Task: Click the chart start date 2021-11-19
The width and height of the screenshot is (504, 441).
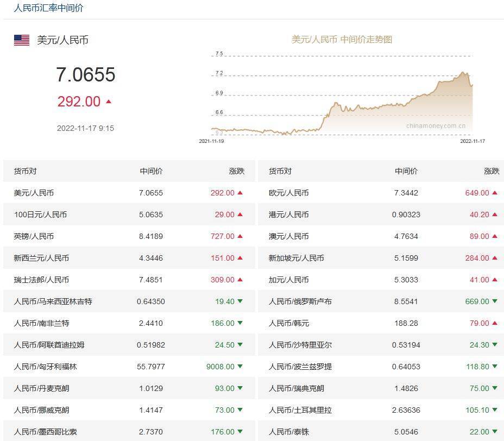Action: click(211, 141)
